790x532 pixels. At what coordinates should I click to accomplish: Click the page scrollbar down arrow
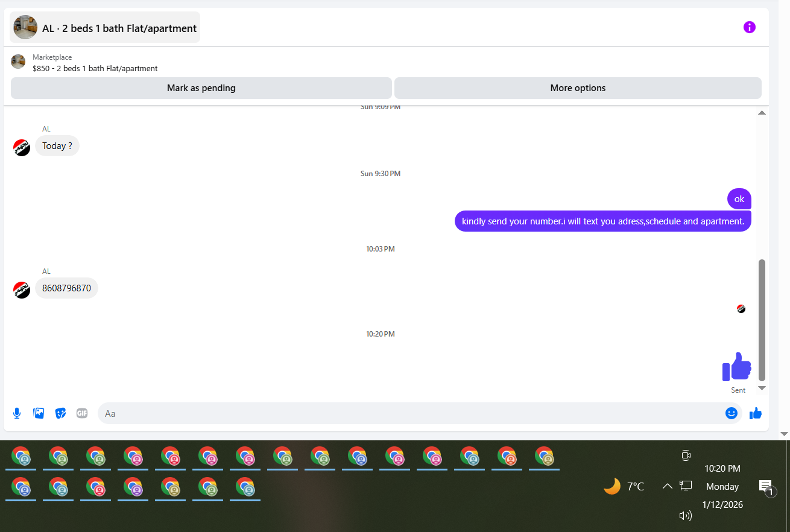coord(784,434)
